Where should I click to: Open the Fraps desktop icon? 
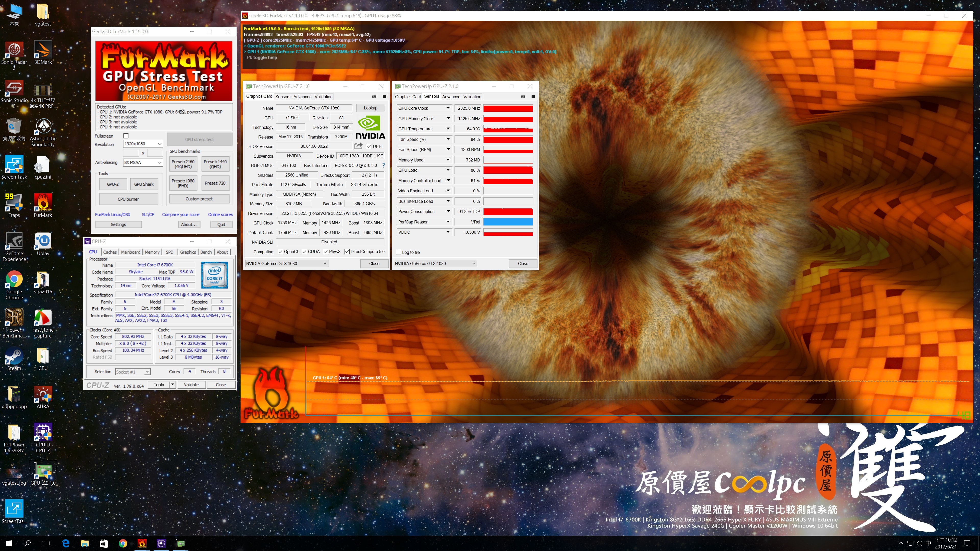pos(14,205)
